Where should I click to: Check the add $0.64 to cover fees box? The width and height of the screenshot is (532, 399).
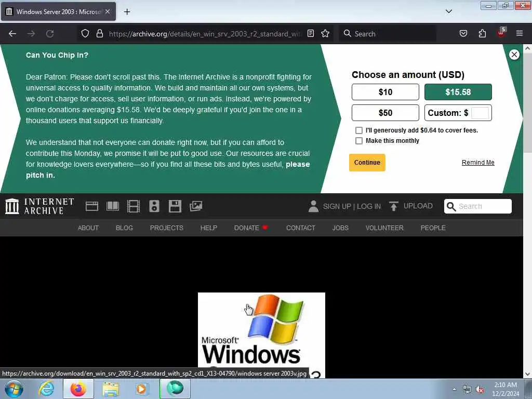tap(358, 130)
